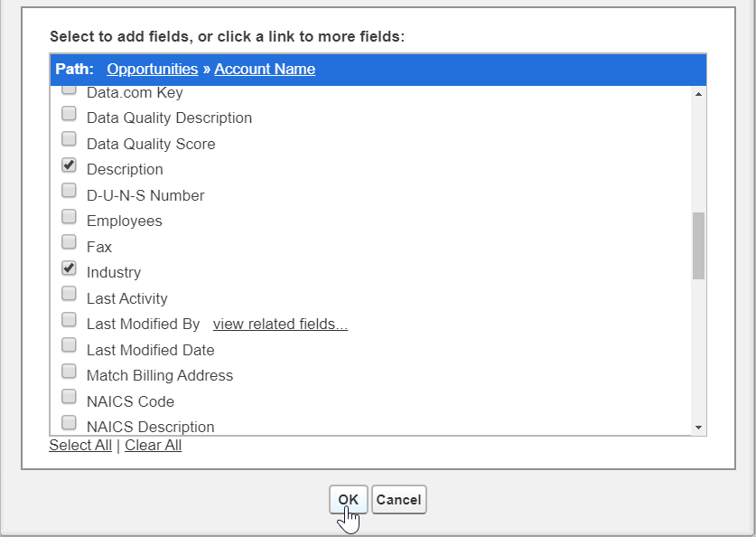Uncheck the Description field checkbox

coord(69,165)
